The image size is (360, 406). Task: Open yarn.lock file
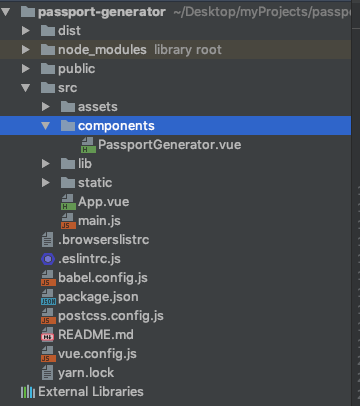coord(86,373)
